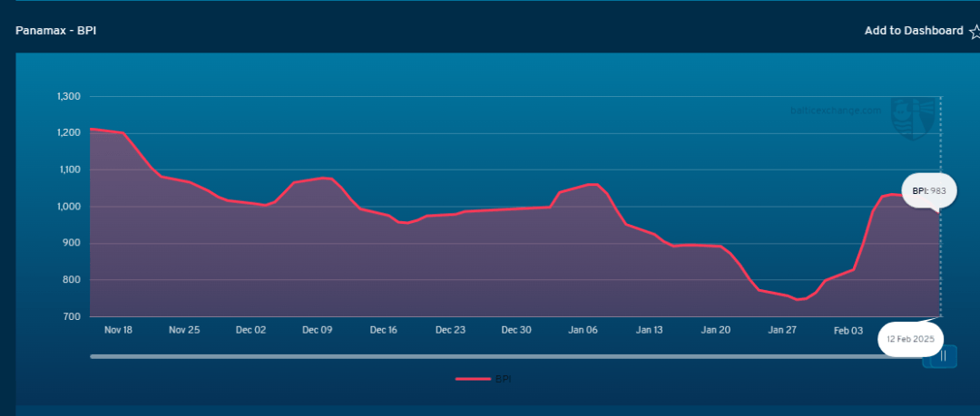Viewport: 980px width, 416px height.
Task: Click the 800 y-axis value
Action: pos(73,280)
